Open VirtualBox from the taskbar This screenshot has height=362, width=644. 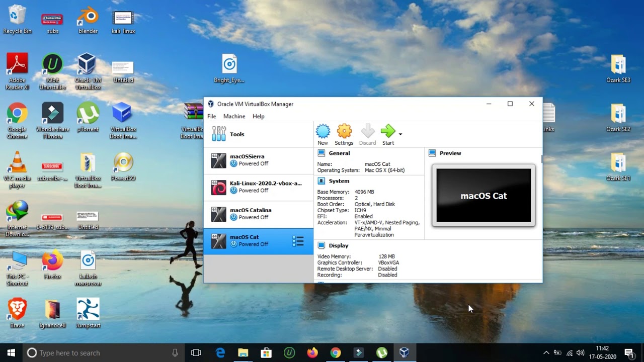[x=404, y=353]
